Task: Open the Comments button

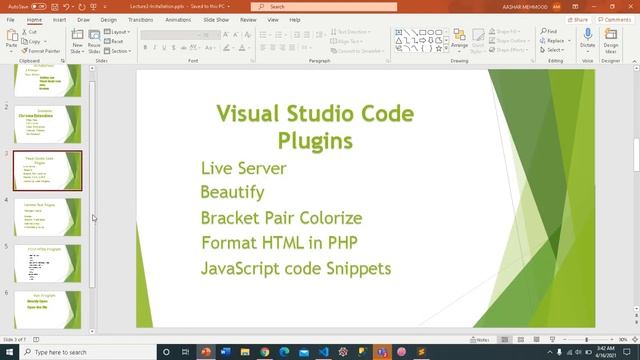Action: (x=614, y=20)
